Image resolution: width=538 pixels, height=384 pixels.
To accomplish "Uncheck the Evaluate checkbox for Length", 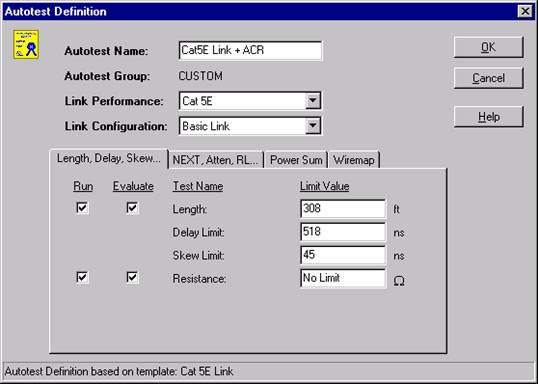I will click(132, 208).
